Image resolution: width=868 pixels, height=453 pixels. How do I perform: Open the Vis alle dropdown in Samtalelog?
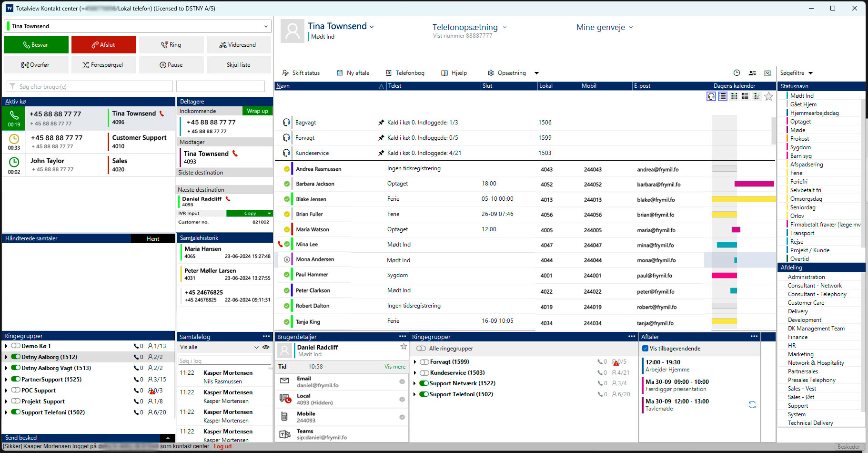[256, 347]
